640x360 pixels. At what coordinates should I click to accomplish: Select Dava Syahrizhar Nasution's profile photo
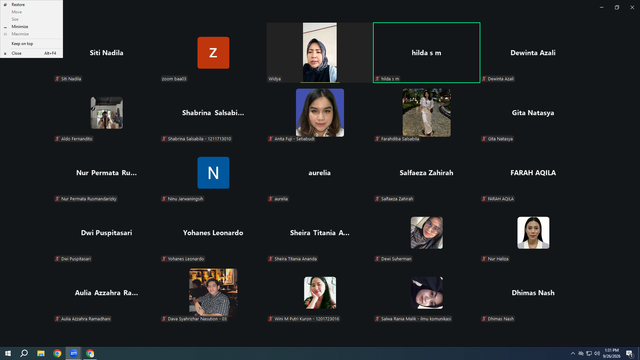[213, 293]
